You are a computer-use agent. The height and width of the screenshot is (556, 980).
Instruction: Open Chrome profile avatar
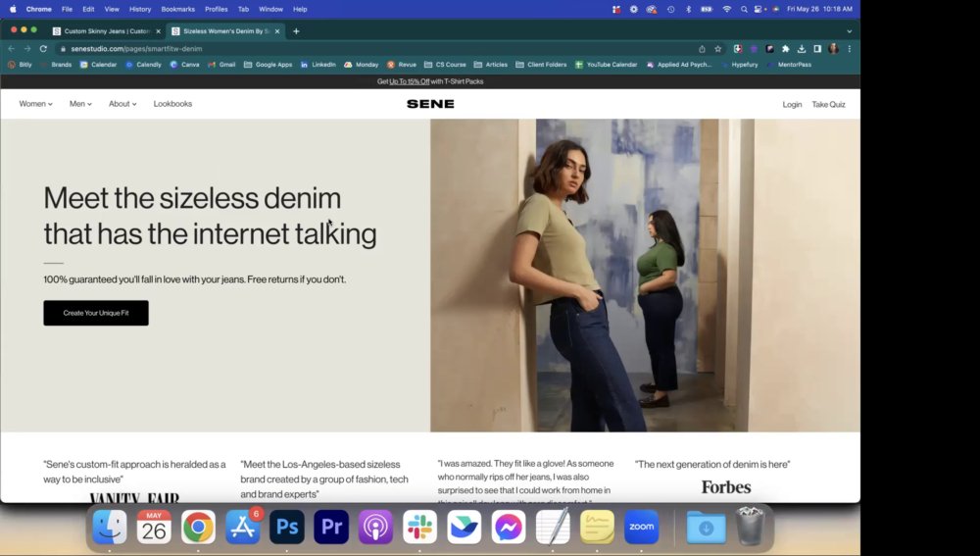coord(833,49)
